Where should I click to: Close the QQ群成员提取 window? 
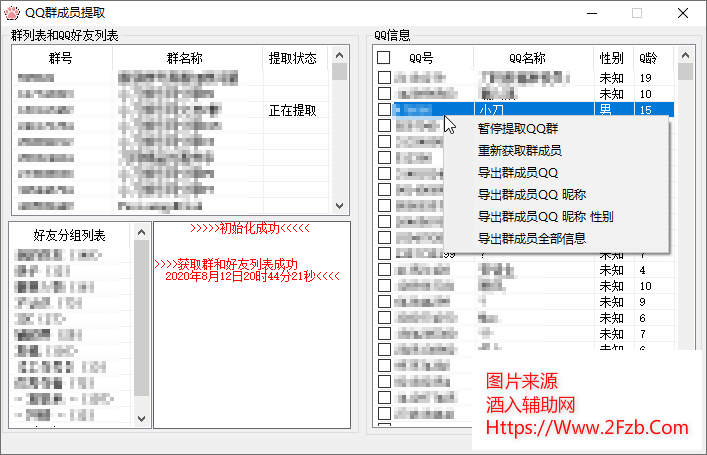(x=683, y=13)
